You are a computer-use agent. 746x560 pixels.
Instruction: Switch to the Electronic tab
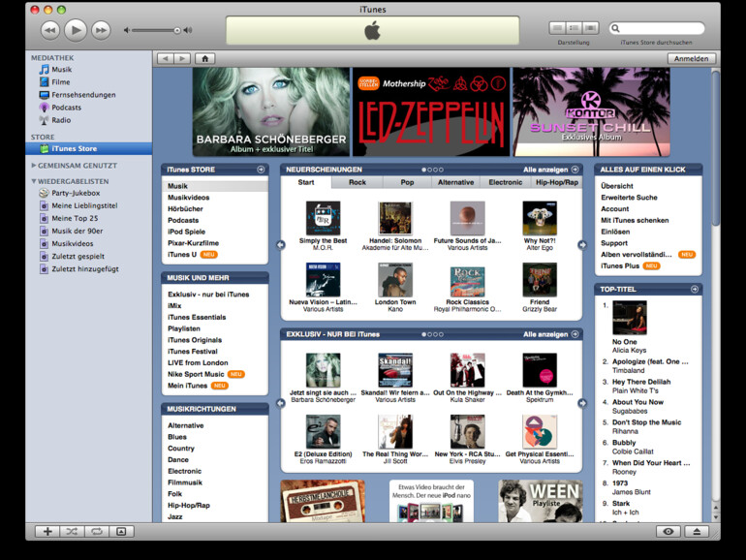tap(506, 182)
